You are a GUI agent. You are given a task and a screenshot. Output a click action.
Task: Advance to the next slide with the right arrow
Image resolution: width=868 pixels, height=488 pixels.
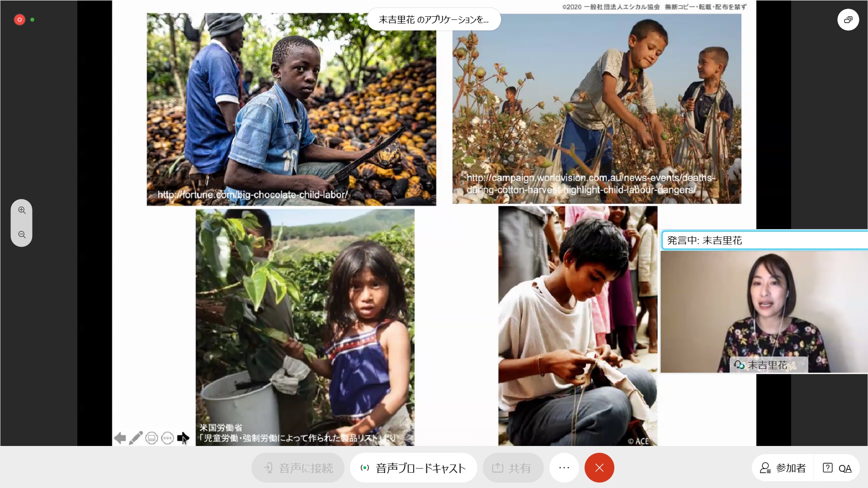click(183, 438)
